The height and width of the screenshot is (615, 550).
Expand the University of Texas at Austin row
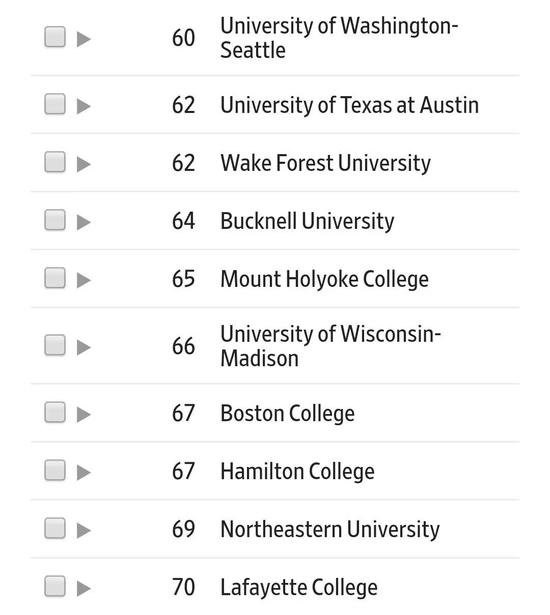click(84, 106)
